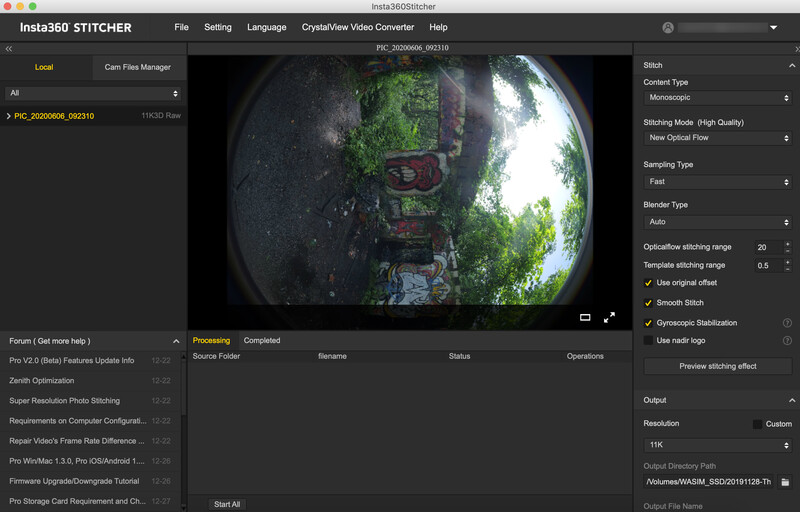Click Template stitching range stepper arrows
The width and height of the screenshot is (800, 512).
[x=788, y=265]
